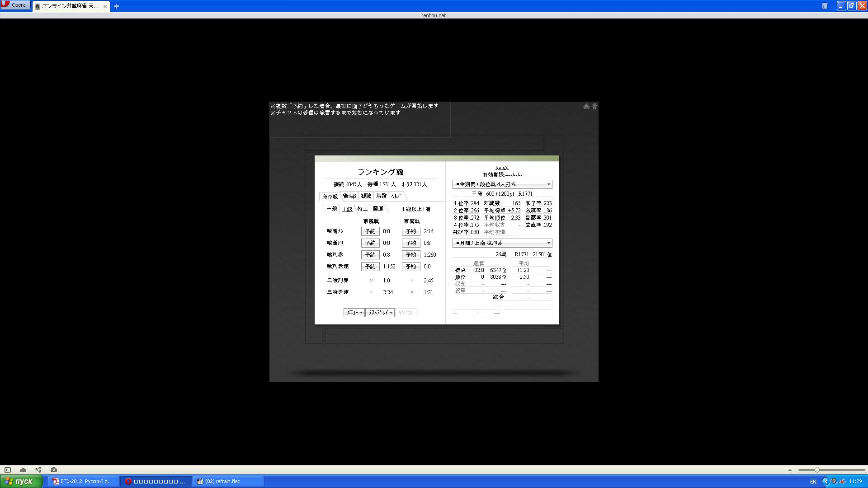The image size is (868, 488).
Task: Expand hidden system tray icons arrow
Action: [x=826, y=482]
